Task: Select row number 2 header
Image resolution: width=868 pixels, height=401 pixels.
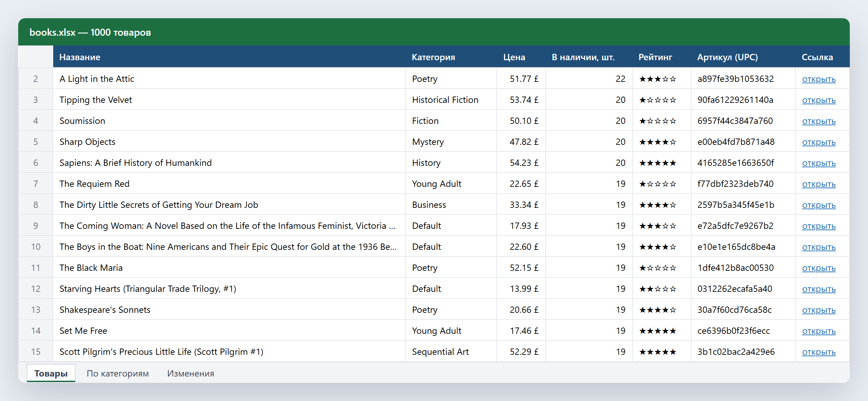Action: [36, 78]
